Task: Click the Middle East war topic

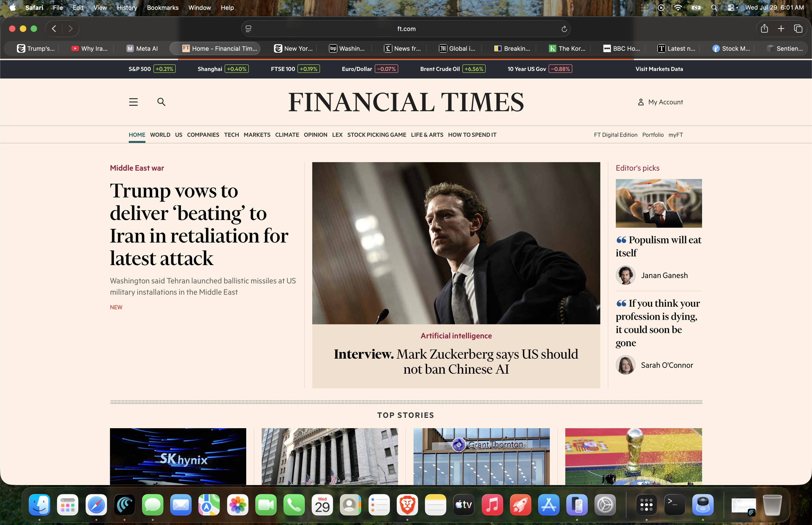Action: (x=137, y=168)
